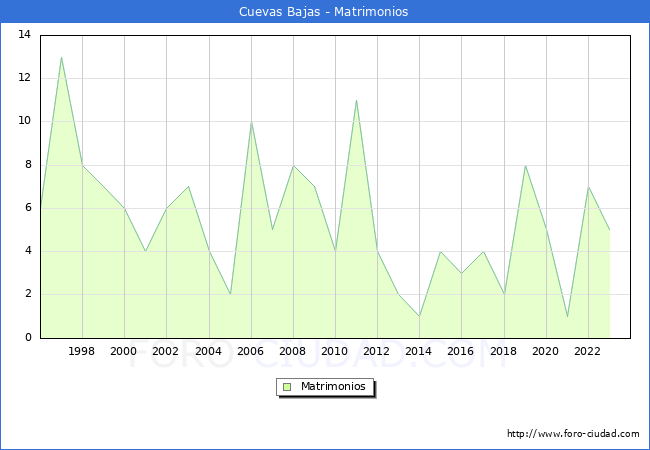The width and height of the screenshot is (650, 450).
Task: Click the x-axis label 2002
Action: (x=165, y=351)
